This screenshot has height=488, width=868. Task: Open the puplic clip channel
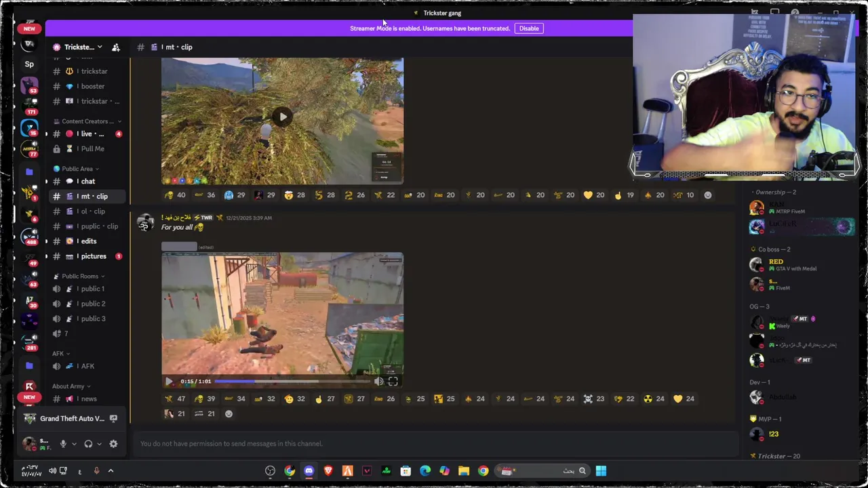pyautogui.click(x=86, y=226)
